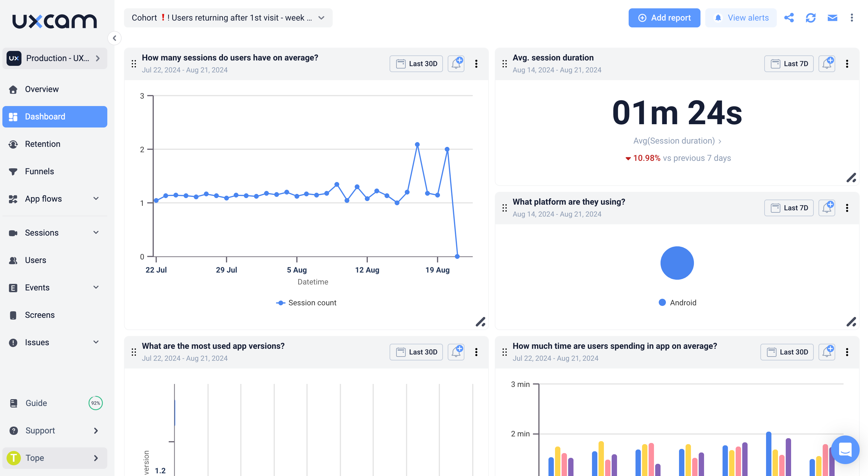Collapse the sidebar with the arrow button
The width and height of the screenshot is (868, 476).
[x=114, y=38]
